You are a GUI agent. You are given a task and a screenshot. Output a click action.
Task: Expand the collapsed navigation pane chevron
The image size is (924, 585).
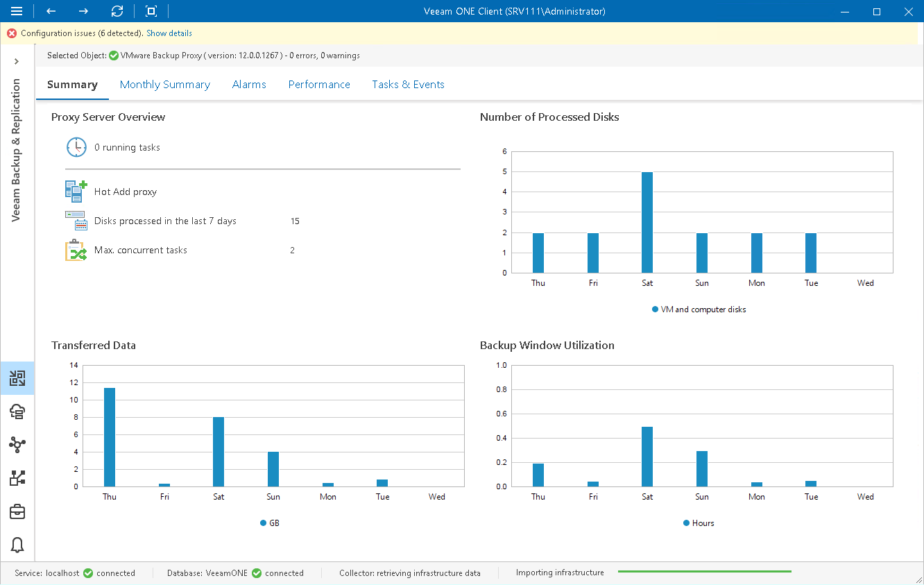(x=17, y=61)
